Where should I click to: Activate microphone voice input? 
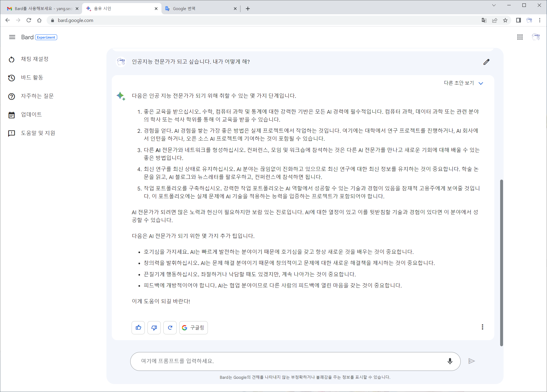450,361
